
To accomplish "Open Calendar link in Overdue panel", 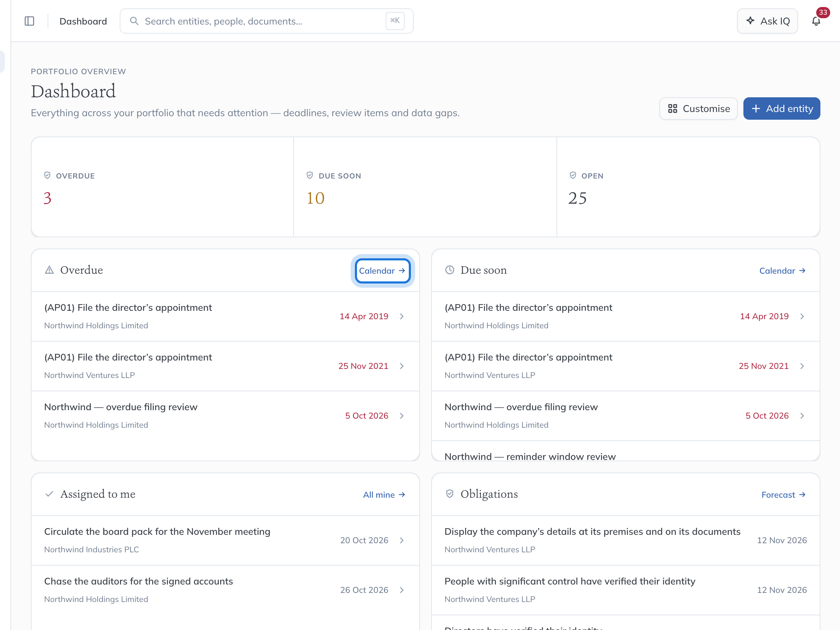I will 383,271.
